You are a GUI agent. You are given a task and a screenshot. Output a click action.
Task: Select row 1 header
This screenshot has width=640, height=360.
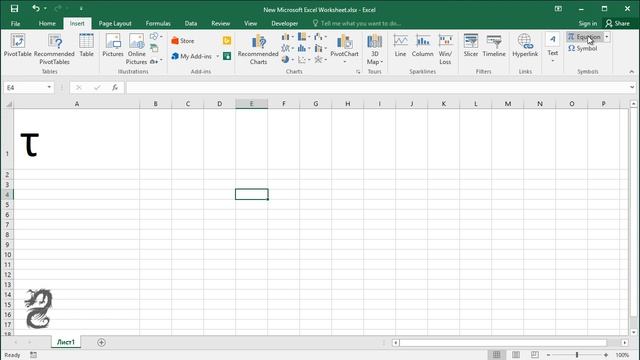coord(7,139)
